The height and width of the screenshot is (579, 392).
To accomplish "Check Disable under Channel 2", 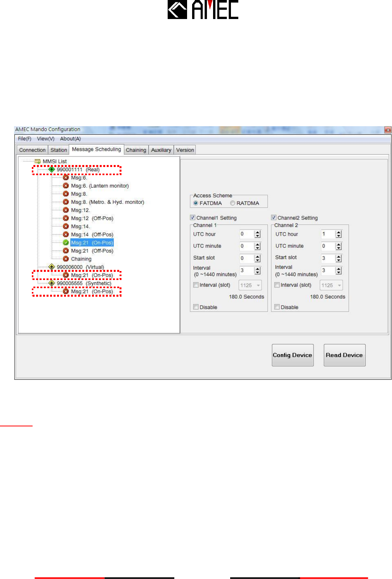I will point(277,307).
